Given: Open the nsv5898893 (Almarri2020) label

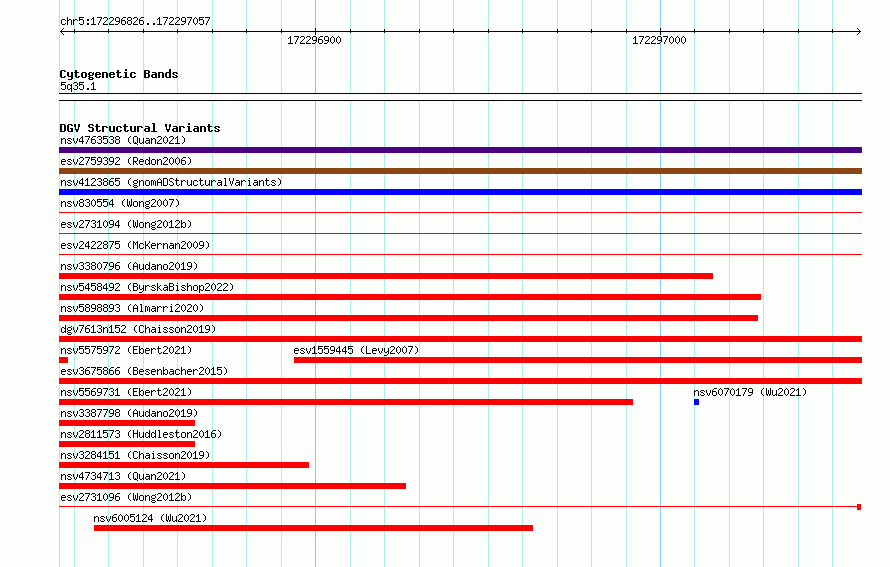Looking at the screenshot, I should tap(132, 308).
